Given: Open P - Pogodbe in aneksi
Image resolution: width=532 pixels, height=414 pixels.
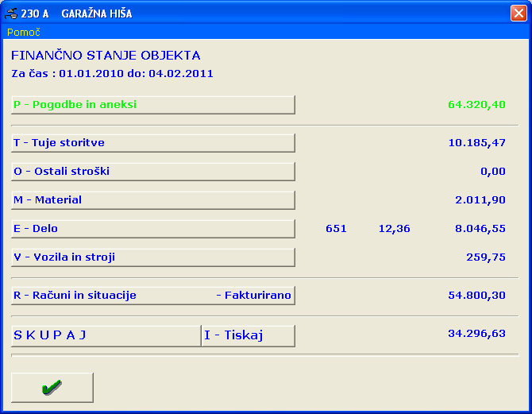Looking at the screenshot, I should (x=153, y=105).
